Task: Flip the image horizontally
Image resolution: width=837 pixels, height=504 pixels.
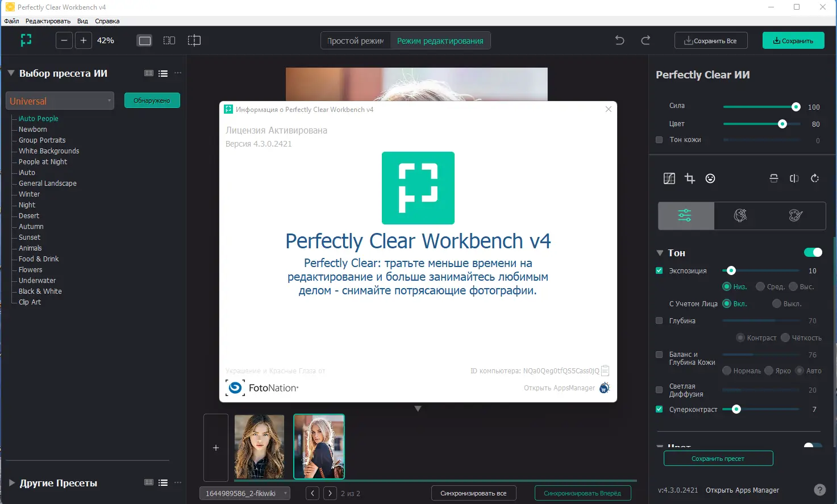Action: (794, 178)
